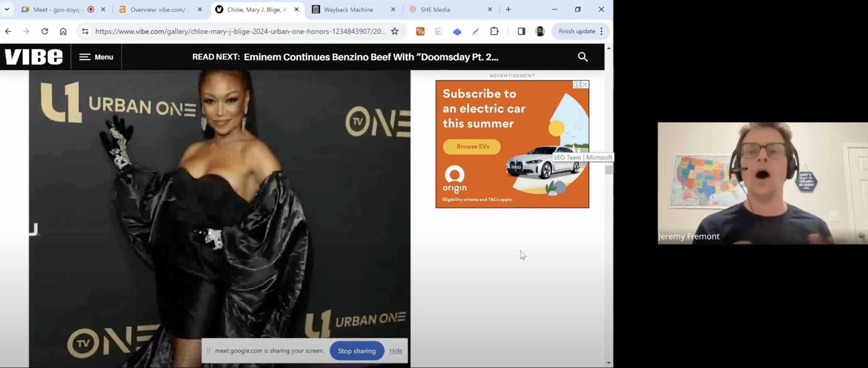Image resolution: width=868 pixels, height=368 pixels.
Task: Click the VIBE logo
Action: click(x=34, y=57)
